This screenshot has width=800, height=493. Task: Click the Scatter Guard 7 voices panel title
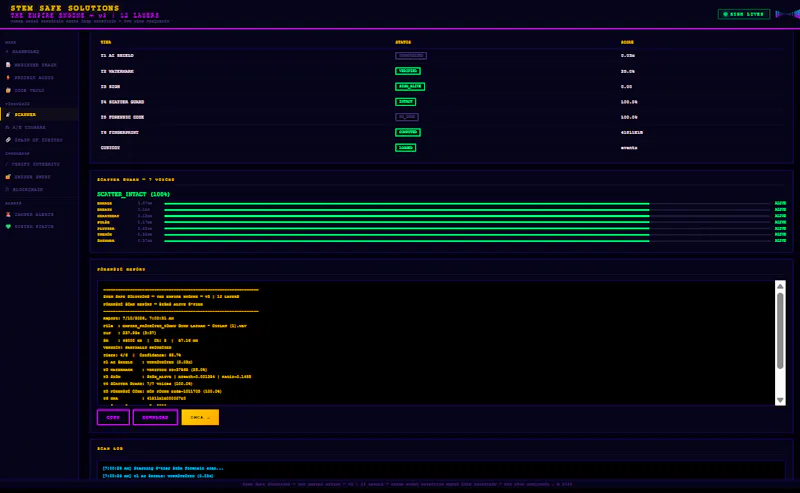point(136,180)
